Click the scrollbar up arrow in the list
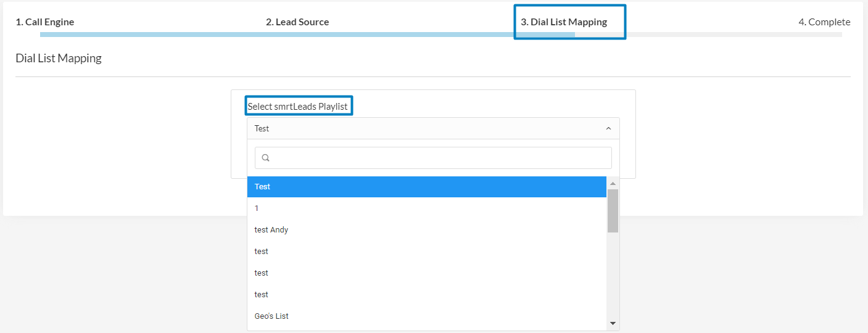868x333 pixels. (613, 183)
